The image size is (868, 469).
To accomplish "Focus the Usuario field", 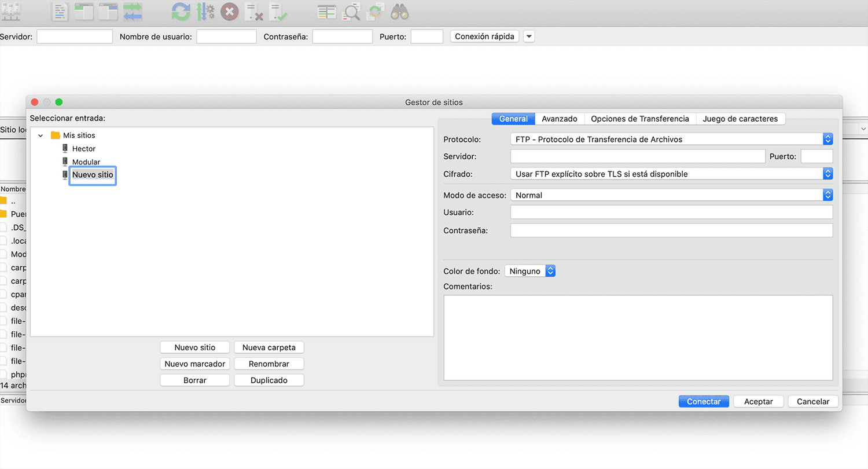I will point(671,212).
